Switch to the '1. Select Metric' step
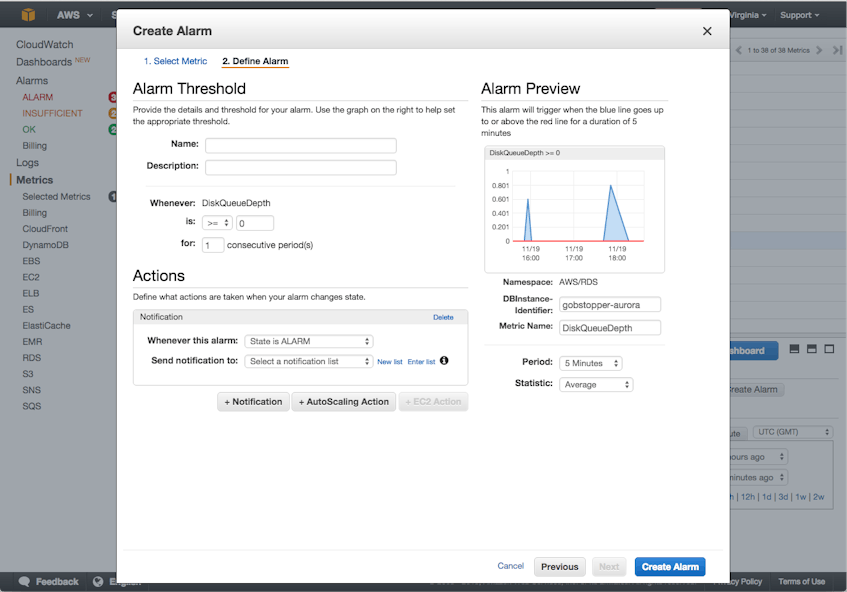 pyautogui.click(x=175, y=62)
